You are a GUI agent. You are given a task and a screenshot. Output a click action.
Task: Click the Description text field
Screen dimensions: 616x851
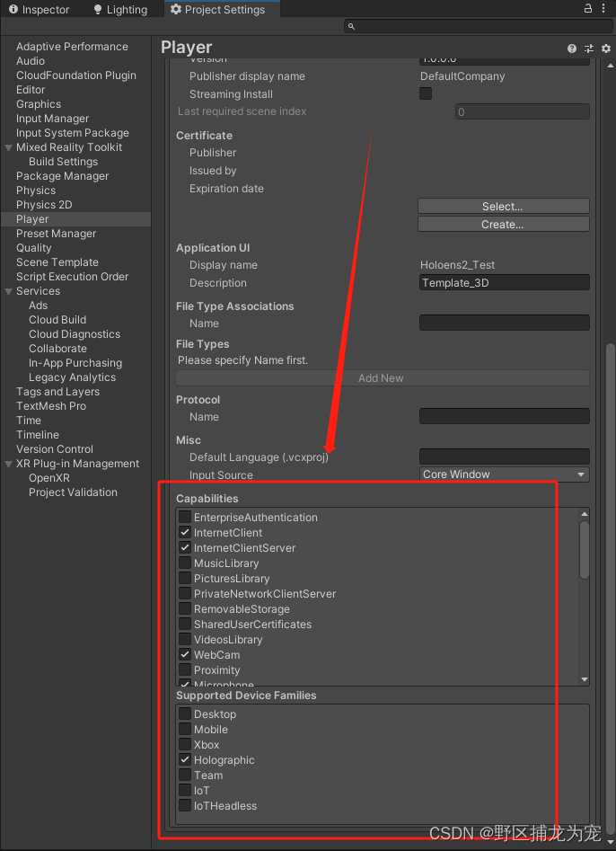tap(504, 283)
